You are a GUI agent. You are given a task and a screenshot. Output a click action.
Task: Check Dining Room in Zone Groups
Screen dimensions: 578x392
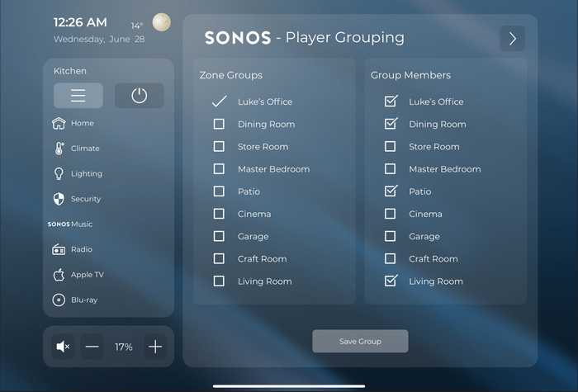pyautogui.click(x=219, y=124)
